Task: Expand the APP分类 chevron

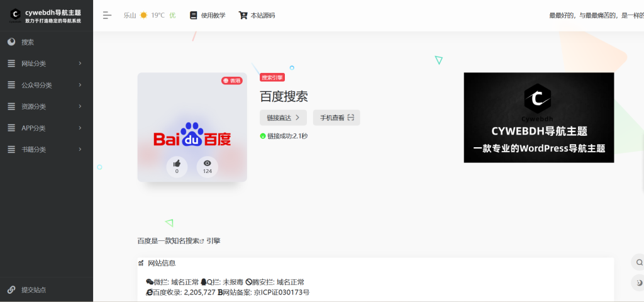Action: coord(80,128)
